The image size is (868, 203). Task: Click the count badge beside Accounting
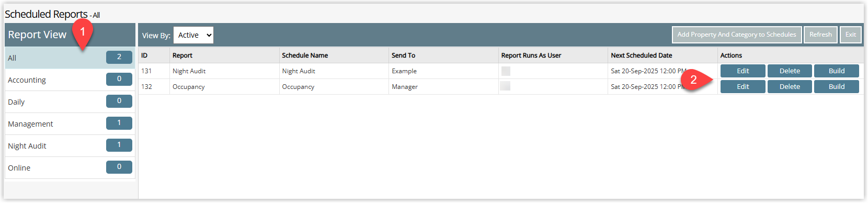119,79
